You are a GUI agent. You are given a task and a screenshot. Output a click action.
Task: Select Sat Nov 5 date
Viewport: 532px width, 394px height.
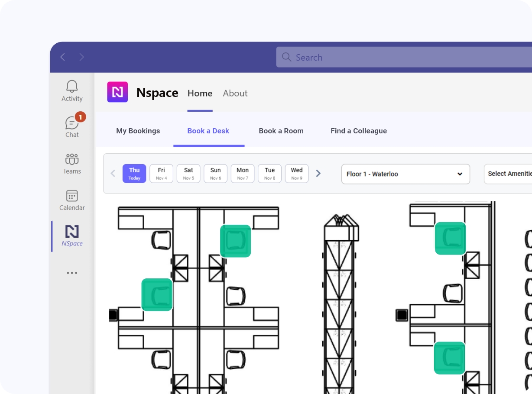click(188, 173)
